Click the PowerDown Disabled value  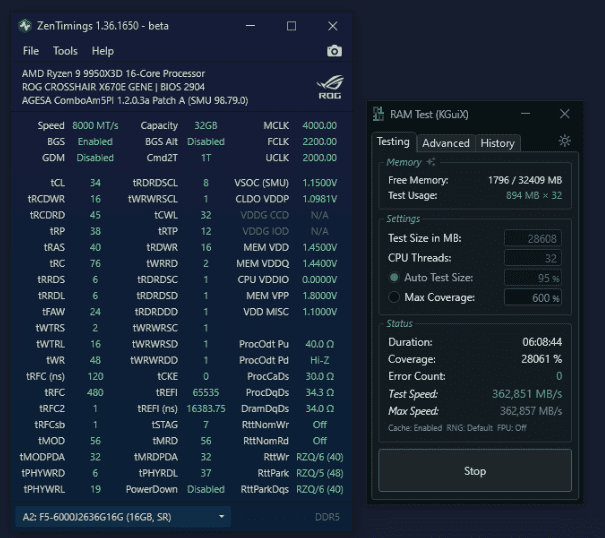click(206, 489)
